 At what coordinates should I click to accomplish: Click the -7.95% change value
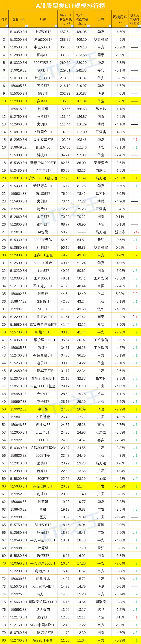coord(120,332)
